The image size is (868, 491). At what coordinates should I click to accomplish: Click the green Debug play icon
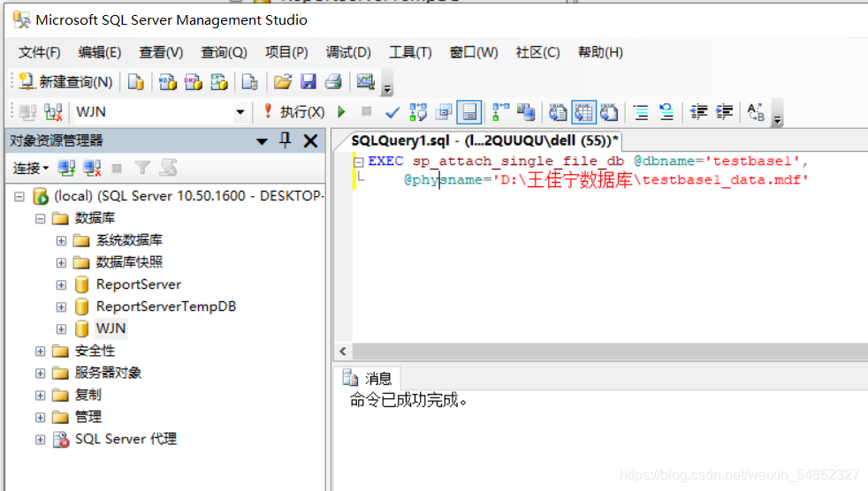[x=341, y=112]
